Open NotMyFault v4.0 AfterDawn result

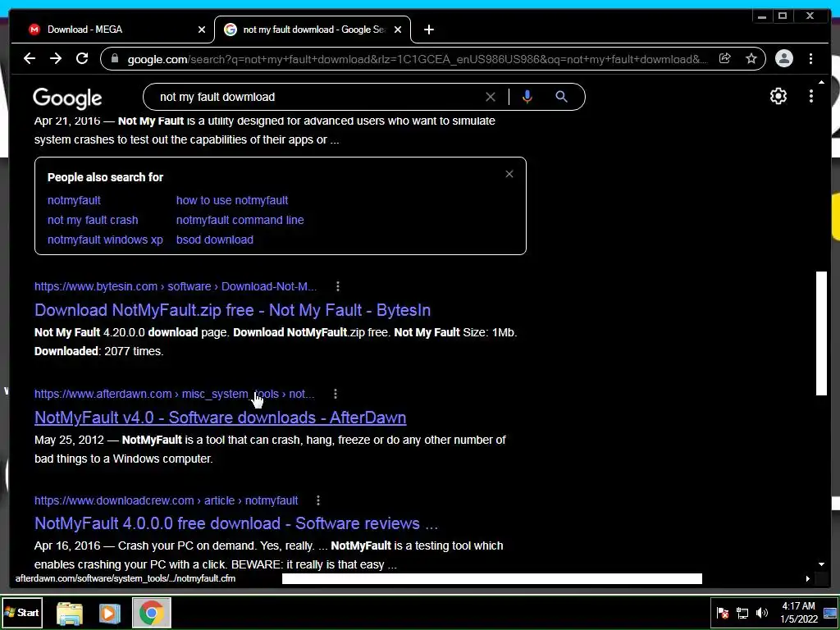pos(220,418)
